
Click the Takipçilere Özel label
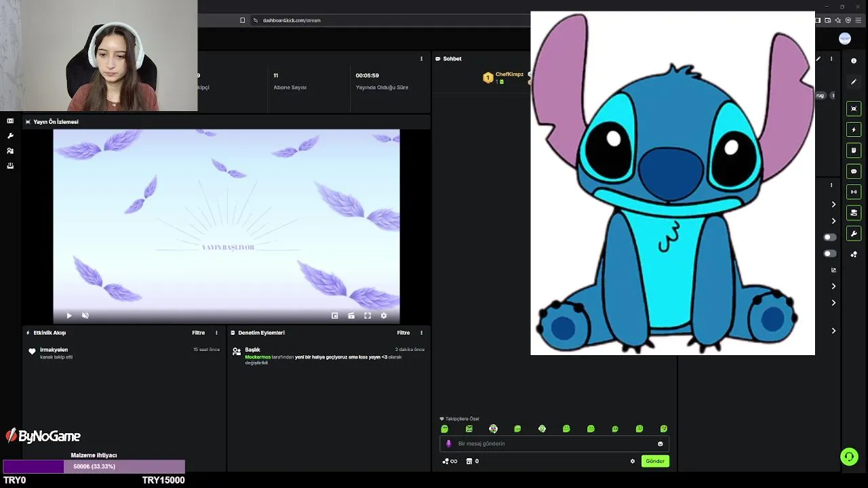click(x=462, y=419)
